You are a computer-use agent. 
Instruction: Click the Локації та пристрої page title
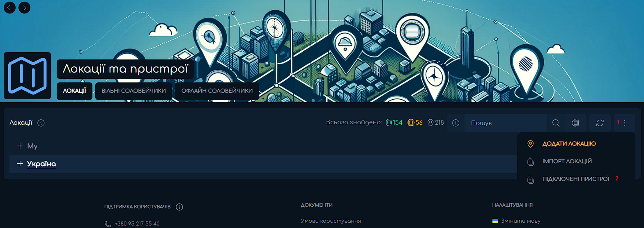[x=125, y=69]
